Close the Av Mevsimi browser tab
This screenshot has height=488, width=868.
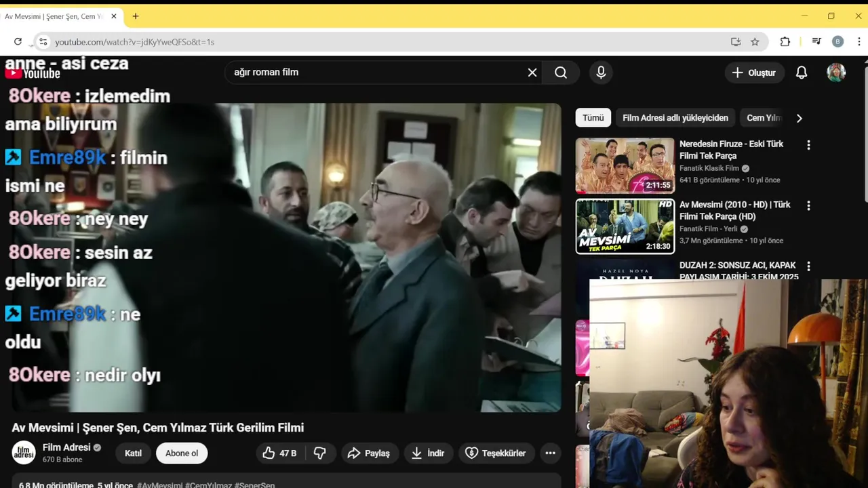coord(113,16)
